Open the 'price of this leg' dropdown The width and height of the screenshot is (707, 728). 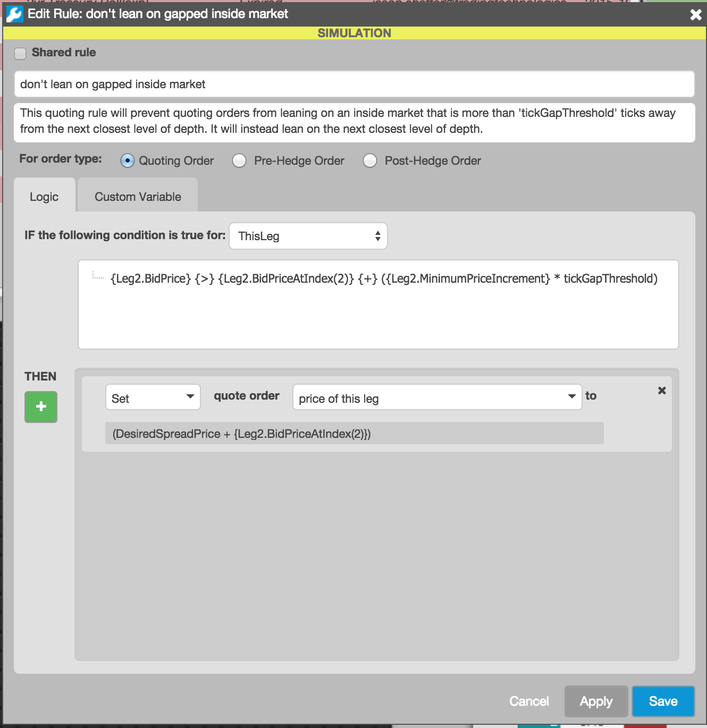[x=437, y=397]
